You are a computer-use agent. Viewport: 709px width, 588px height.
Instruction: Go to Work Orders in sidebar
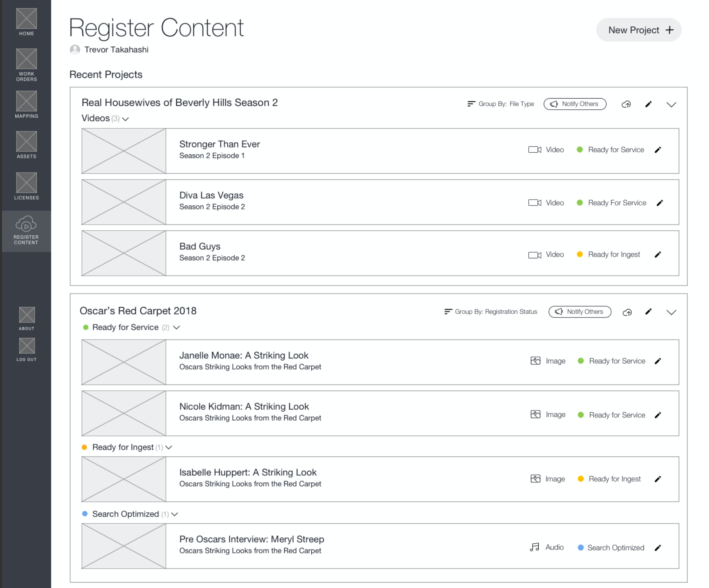click(26, 65)
